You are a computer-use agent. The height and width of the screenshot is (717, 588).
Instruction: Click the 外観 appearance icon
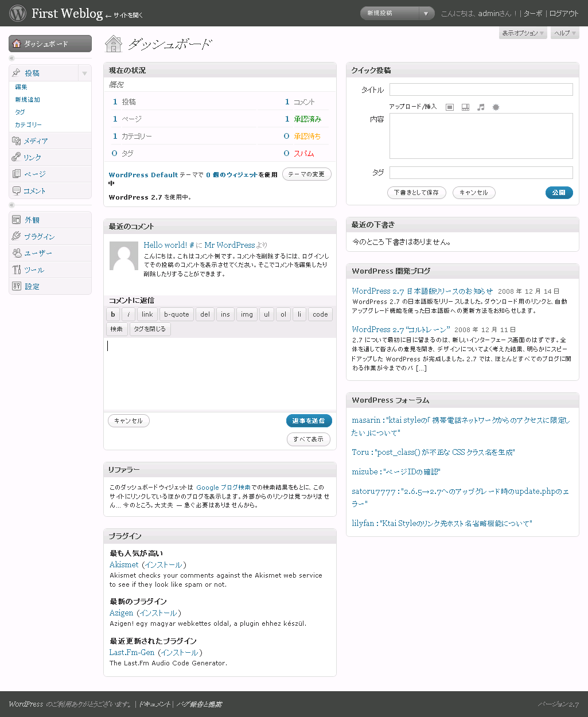(x=16, y=220)
